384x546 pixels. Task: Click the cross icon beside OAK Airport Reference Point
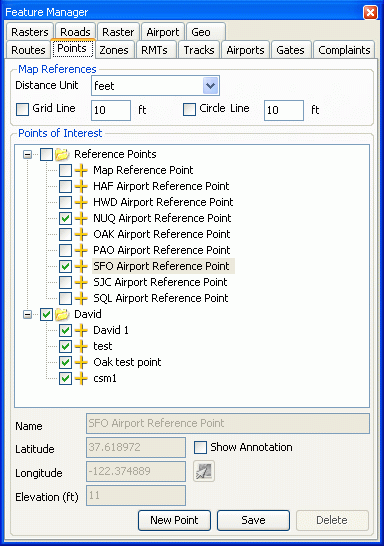(81, 234)
